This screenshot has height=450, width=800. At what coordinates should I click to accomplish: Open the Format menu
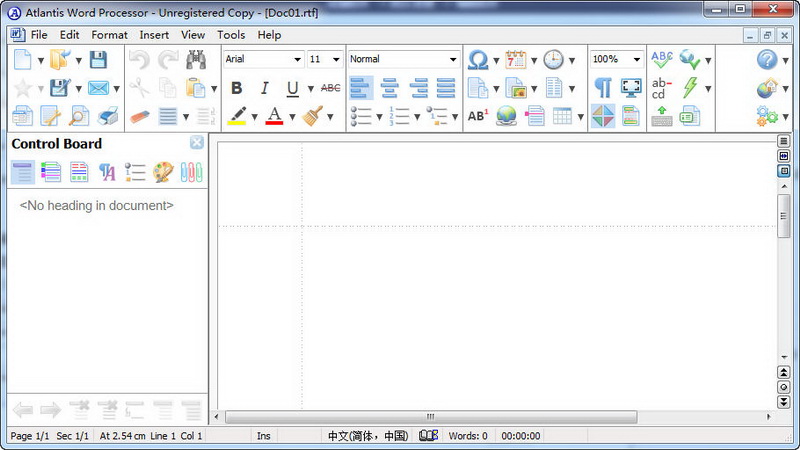point(109,35)
